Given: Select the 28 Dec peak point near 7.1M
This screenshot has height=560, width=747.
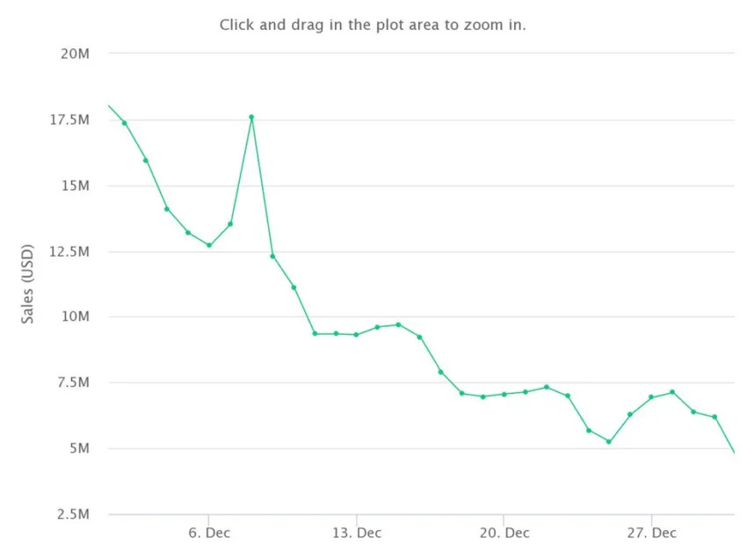Looking at the screenshot, I should 672,392.
